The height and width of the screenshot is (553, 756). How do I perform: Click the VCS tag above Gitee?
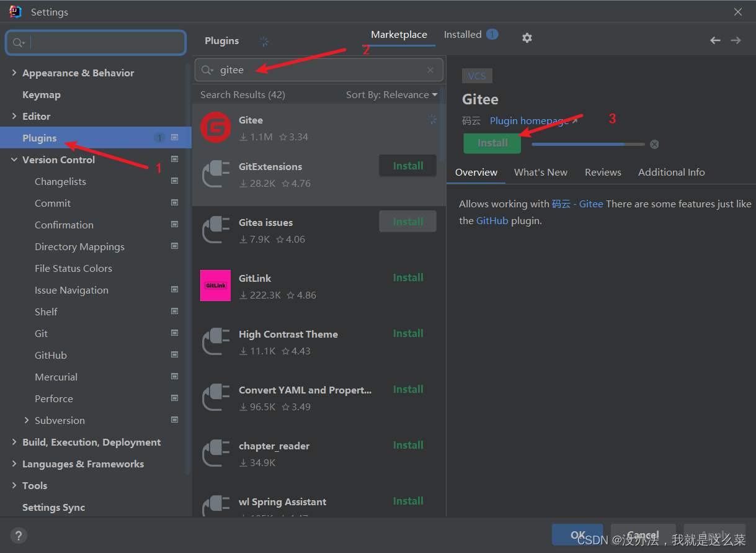click(477, 76)
